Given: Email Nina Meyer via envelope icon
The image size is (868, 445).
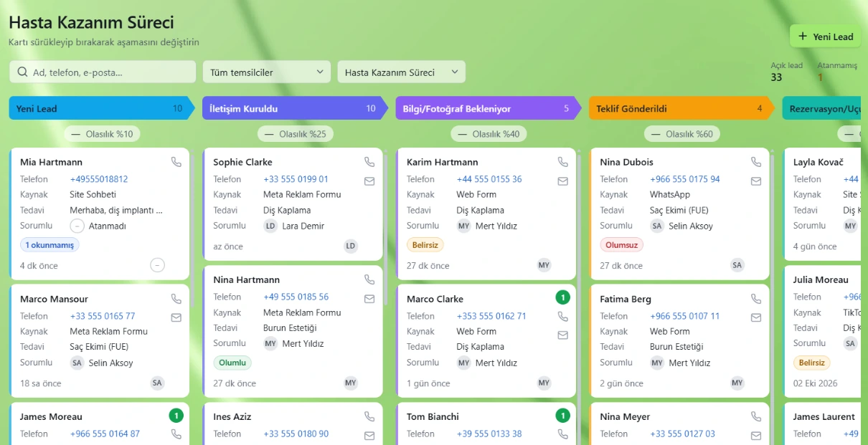Looking at the screenshot, I should (x=756, y=436).
